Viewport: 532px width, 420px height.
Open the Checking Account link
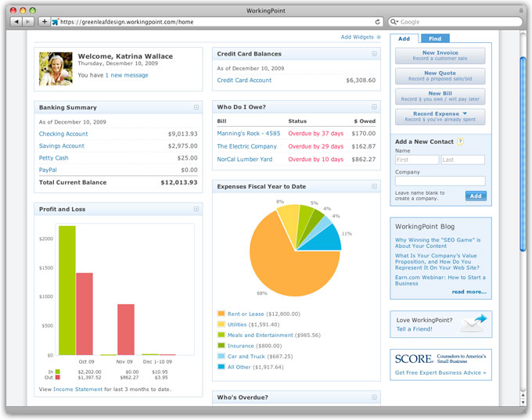(x=63, y=134)
